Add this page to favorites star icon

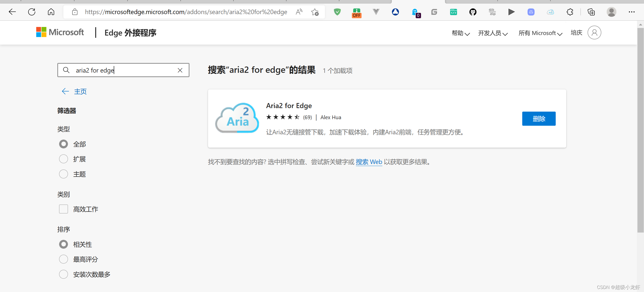tap(315, 12)
